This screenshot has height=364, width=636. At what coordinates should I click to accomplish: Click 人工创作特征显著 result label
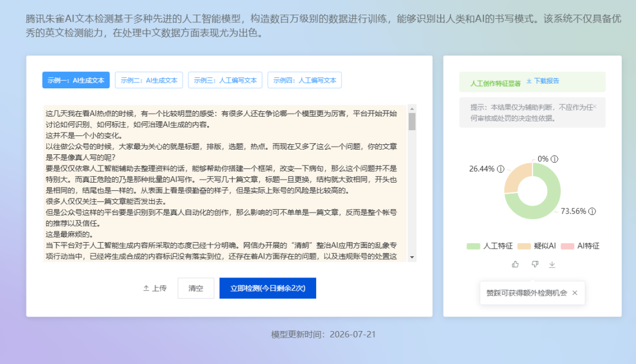tap(495, 84)
